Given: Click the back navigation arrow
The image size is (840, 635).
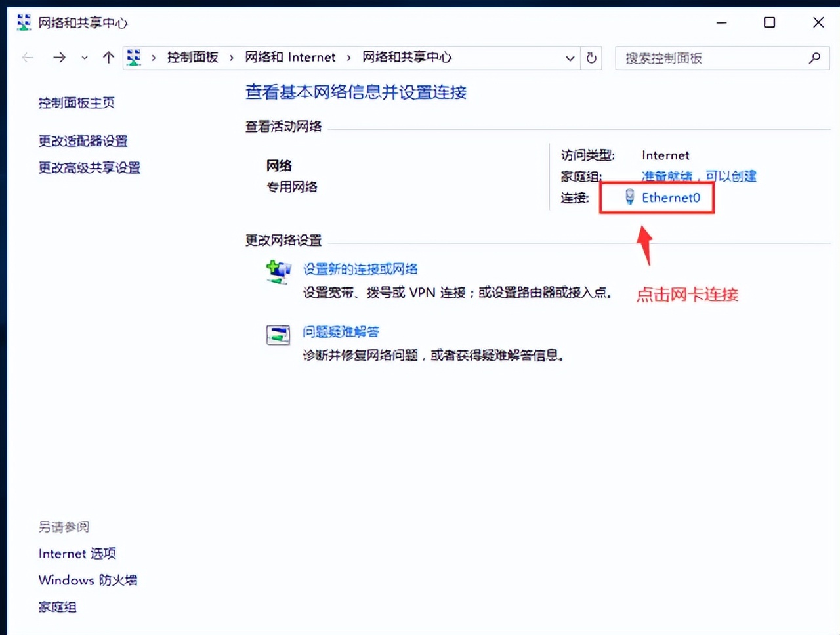Looking at the screenshot, I should (28, 57).
